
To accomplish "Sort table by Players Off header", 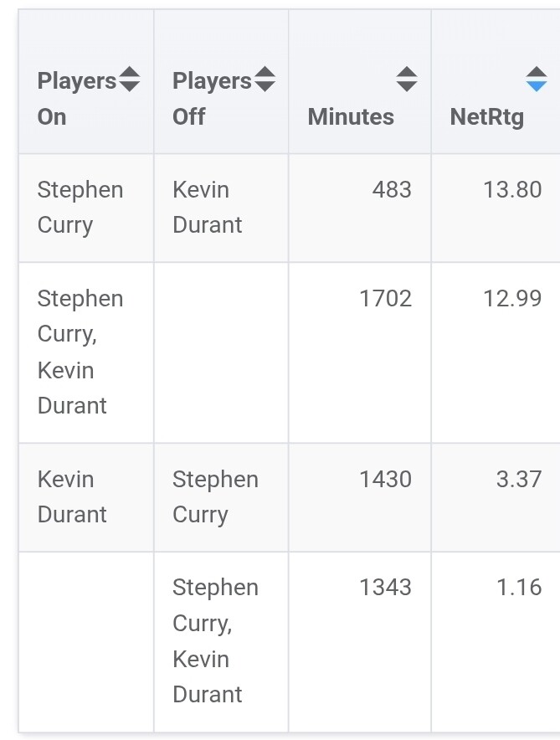I will point(211,99).
